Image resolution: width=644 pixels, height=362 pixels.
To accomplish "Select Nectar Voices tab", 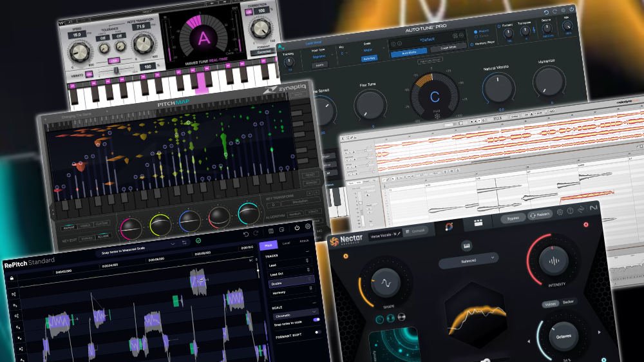I will [x=550, y=304].
